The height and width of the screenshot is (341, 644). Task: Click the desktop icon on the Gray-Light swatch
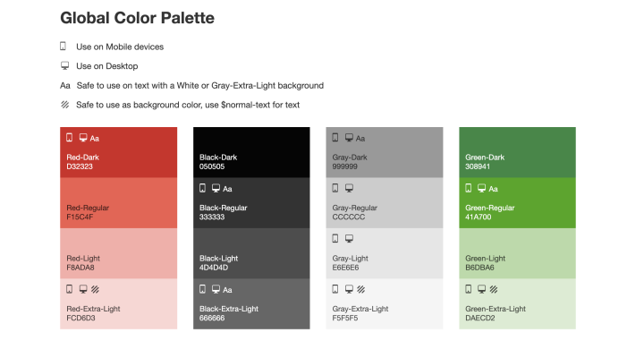349,238
